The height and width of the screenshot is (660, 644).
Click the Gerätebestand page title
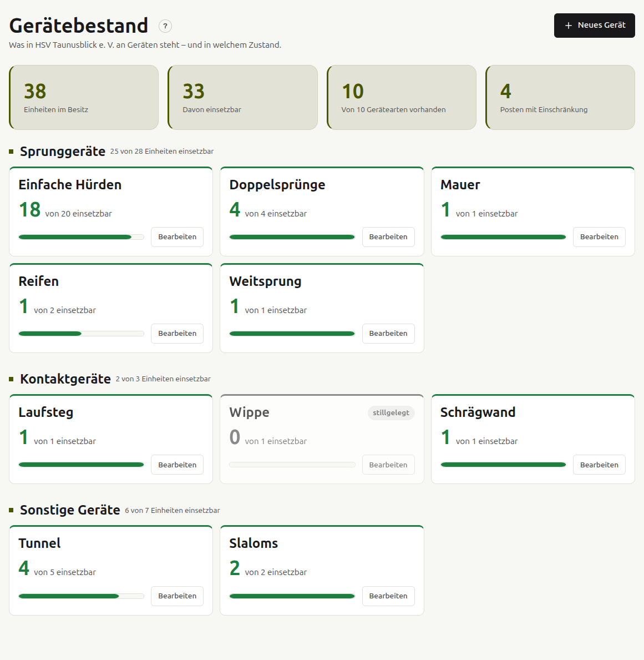click(79, 25)
